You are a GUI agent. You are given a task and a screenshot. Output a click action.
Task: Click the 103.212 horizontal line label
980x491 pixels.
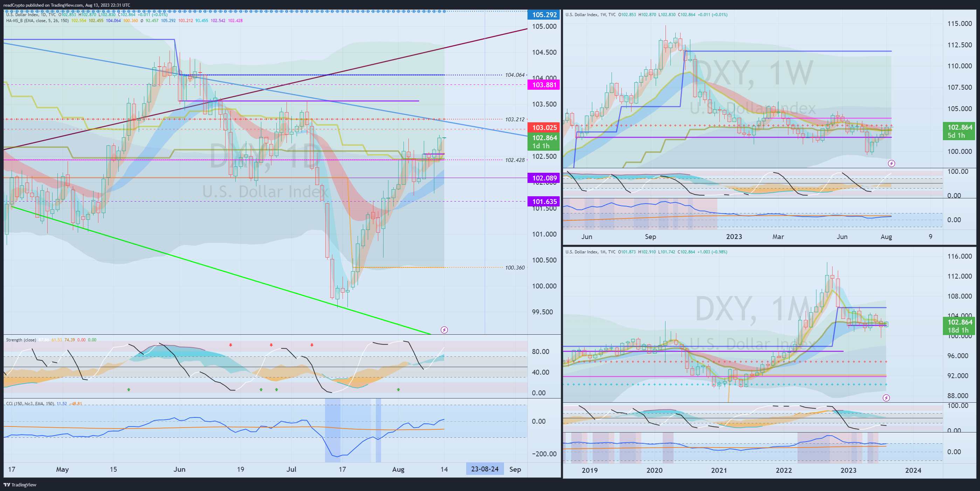pyautogui.click(x=515, y=119)
